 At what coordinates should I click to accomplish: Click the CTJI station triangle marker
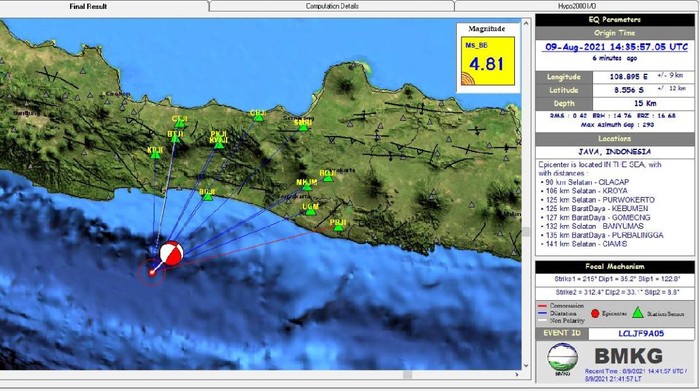pyautogui.click(x=179, y=124)
